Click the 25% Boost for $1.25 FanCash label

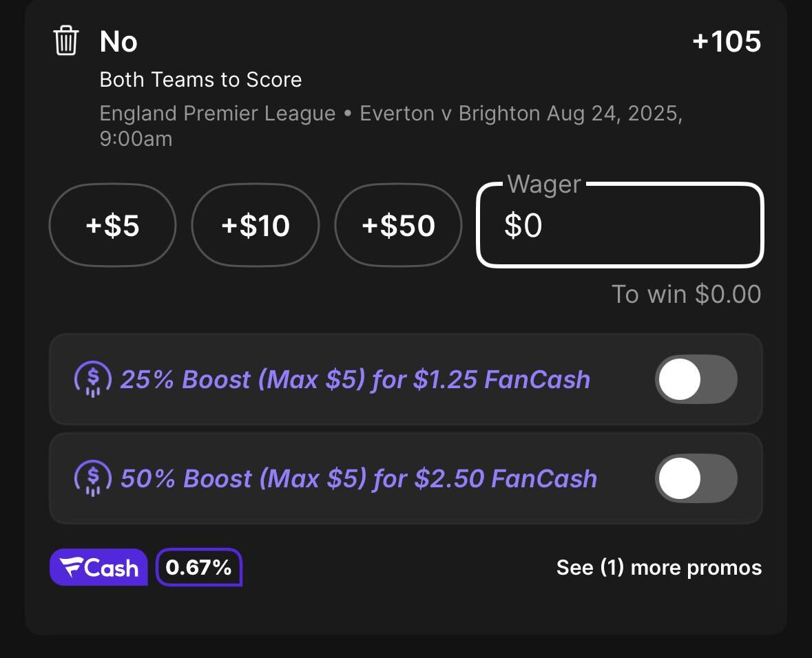[x=355, y=379]
